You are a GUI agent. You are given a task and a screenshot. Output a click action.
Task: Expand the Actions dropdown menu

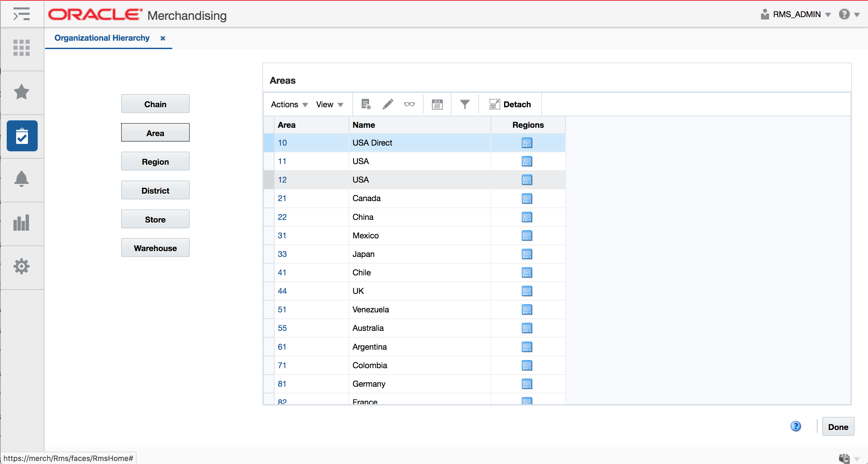tap(288, 104)
